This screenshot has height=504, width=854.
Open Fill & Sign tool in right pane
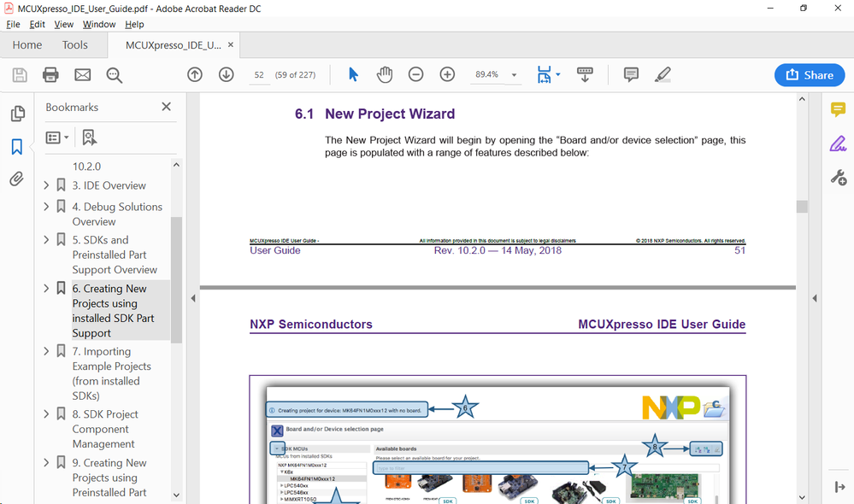pos(839,144)
